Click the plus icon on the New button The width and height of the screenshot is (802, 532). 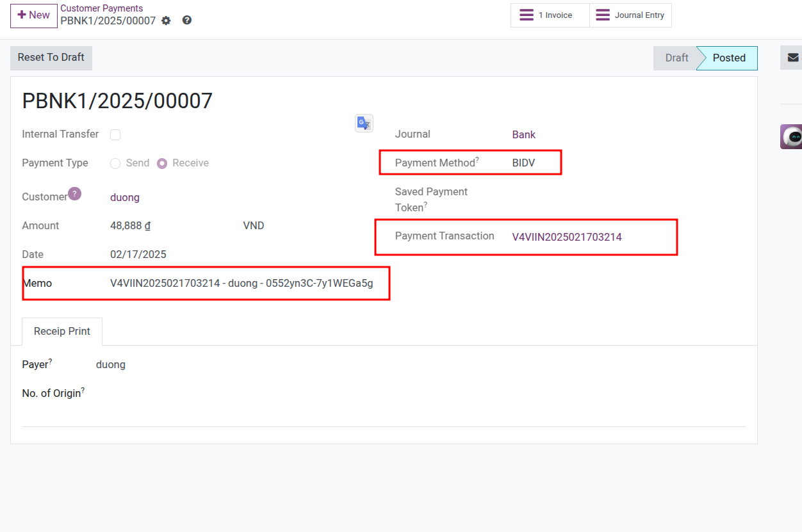click(x=20, y=15)
